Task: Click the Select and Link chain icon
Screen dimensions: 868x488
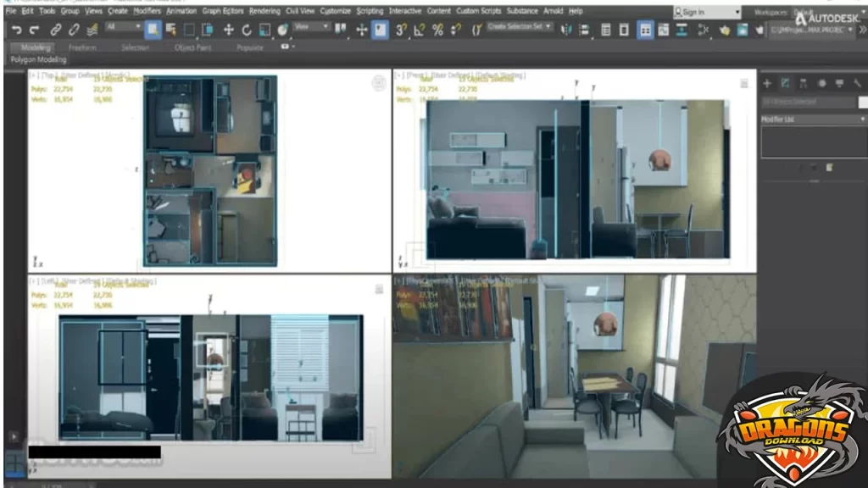Action: pyautogui.click(x=55, y=30)
